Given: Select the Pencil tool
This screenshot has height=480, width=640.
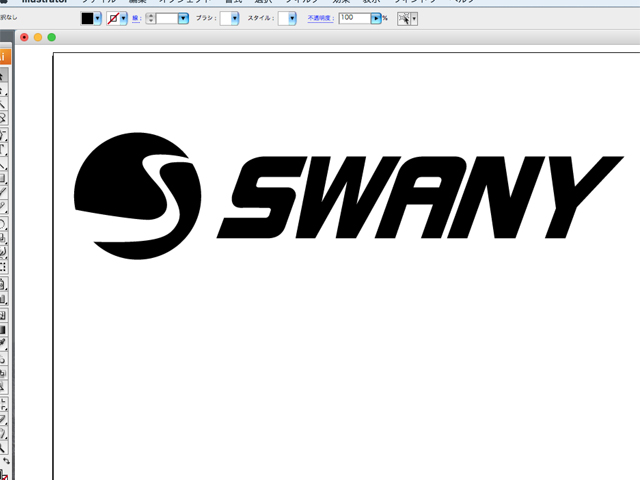Looking at the screenshot, I should tap(4, 206).
